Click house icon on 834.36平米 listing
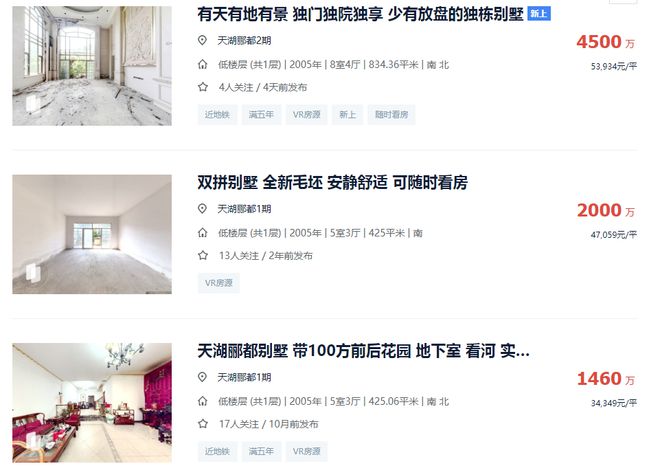 pos(202,64)
